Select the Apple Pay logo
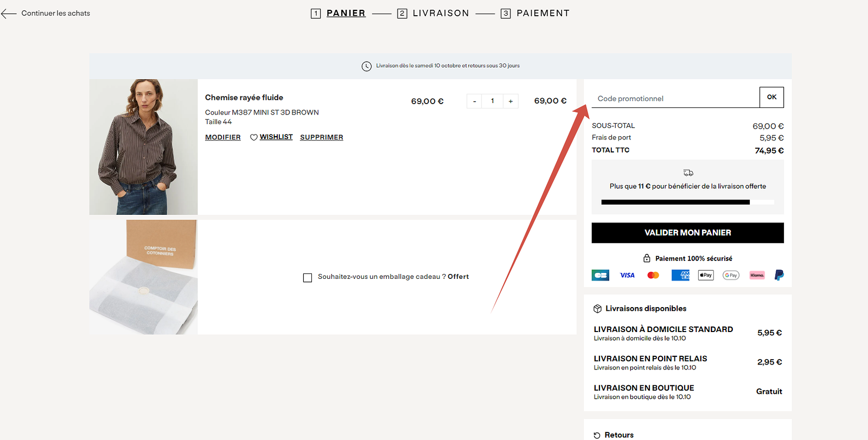Viewport: 868px width, 440px height. pos(706,275)
